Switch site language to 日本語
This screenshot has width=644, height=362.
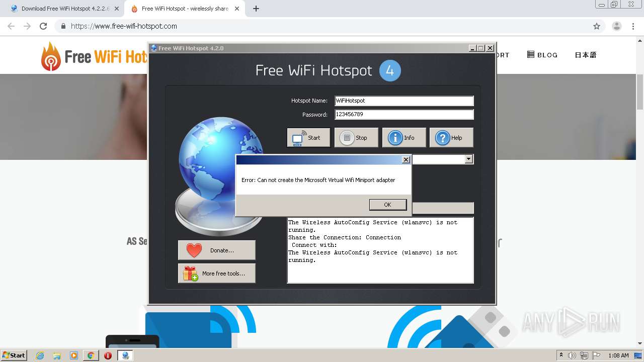(x=585, y=55)
